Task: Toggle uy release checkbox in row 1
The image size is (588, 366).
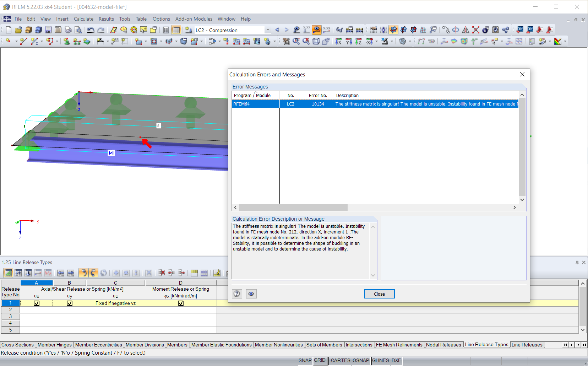Action: point(70,303)
